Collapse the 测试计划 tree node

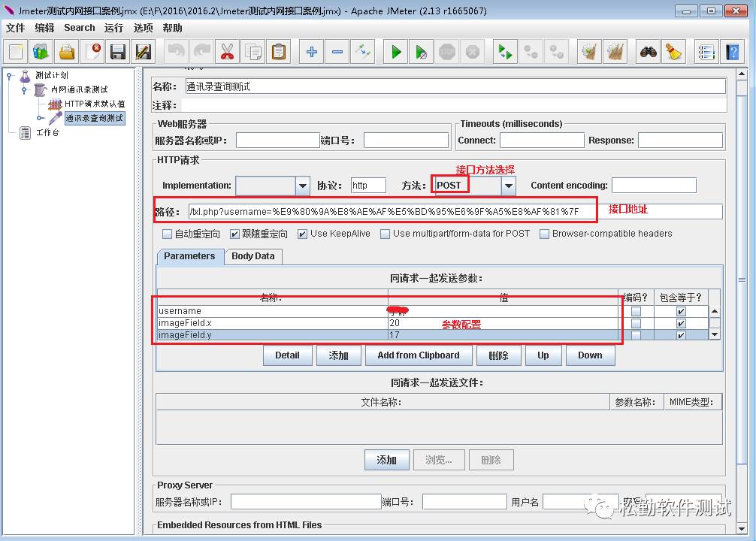click(9, 76)
